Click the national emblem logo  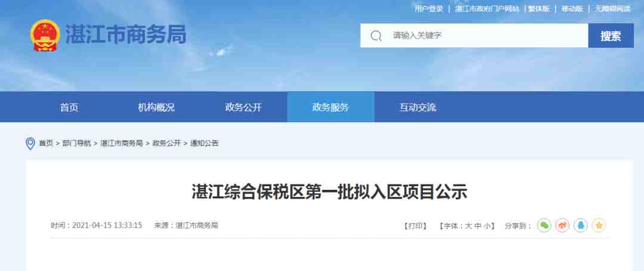point(45,35)
